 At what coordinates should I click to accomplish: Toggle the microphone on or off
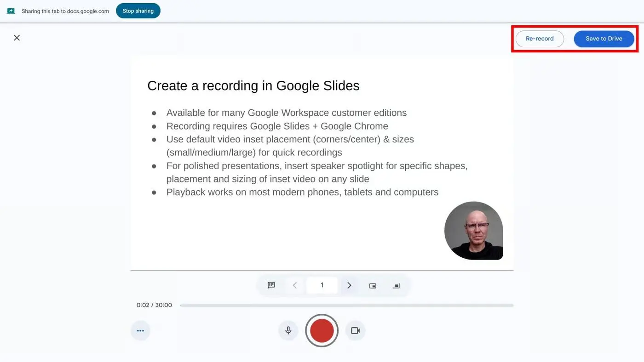288,330
